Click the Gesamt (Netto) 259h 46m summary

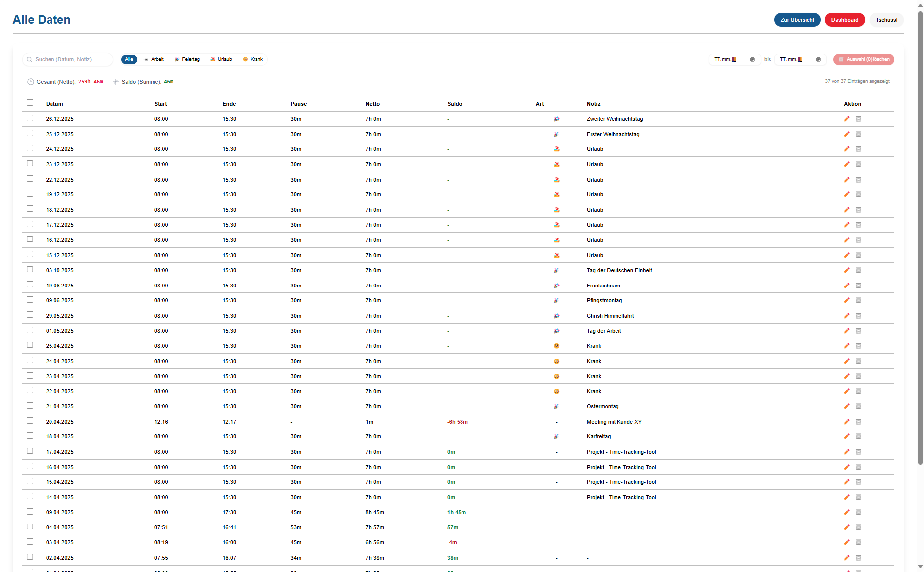point(65,82)
